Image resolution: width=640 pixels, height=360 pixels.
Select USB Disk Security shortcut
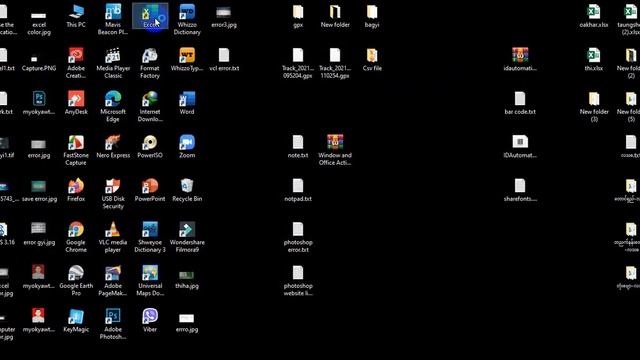coord(113,194)
